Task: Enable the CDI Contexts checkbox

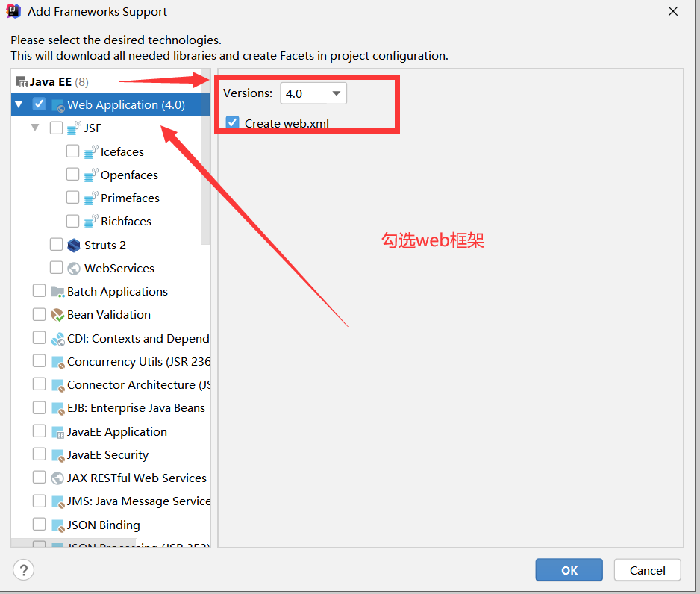Action: pos(40,337)
